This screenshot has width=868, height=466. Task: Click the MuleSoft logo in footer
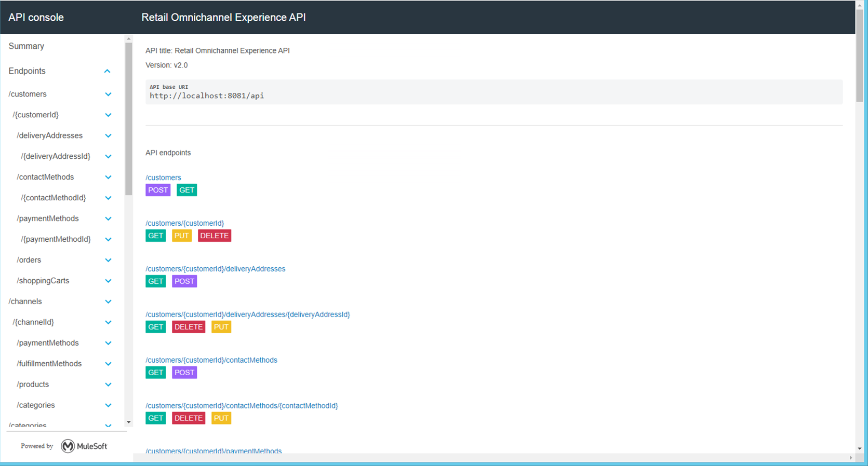(84, 446)
